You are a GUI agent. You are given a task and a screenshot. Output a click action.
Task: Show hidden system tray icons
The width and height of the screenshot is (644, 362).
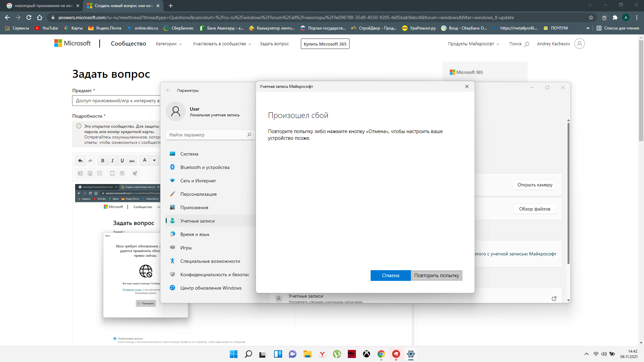[x=586, y=354]
